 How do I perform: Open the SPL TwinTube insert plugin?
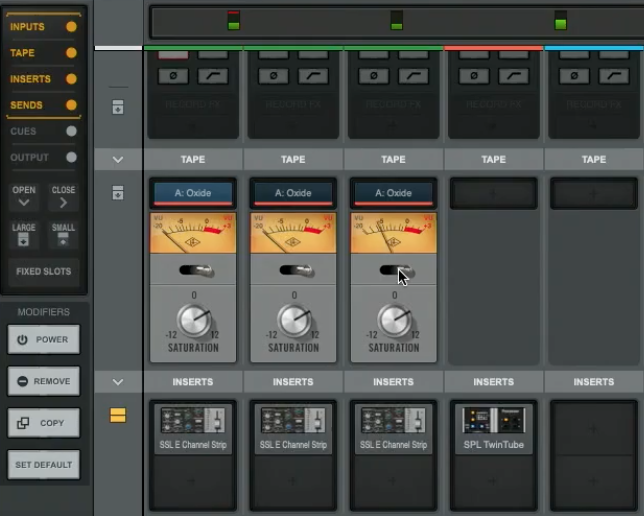tap(494, 428)
